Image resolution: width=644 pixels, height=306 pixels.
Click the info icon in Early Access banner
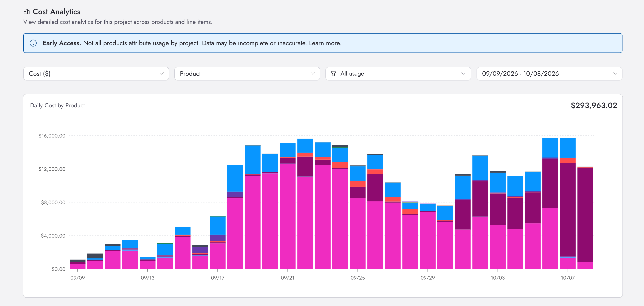[x=33, y=43]
